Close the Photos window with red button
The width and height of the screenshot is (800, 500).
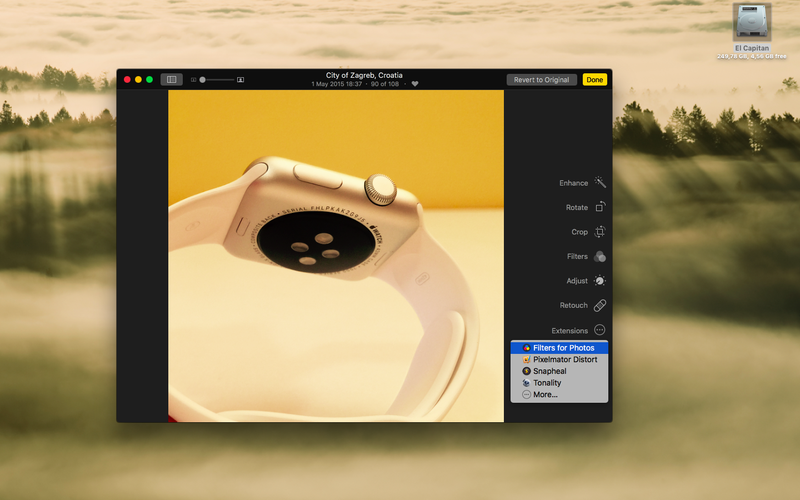point(127,80)
